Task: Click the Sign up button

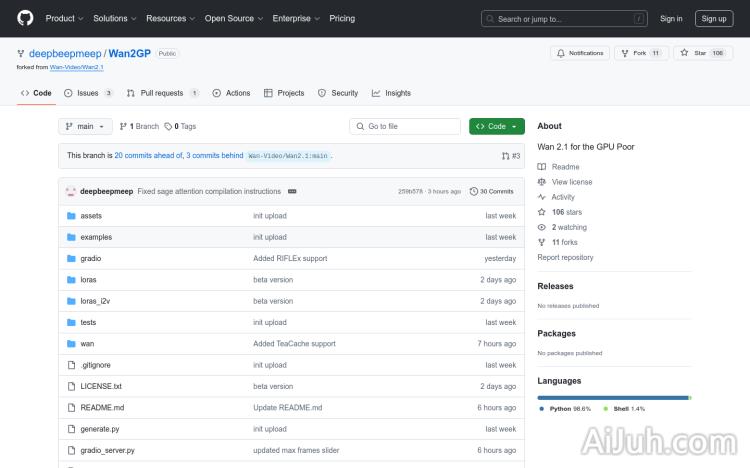Action: click(x=714, y=18)
